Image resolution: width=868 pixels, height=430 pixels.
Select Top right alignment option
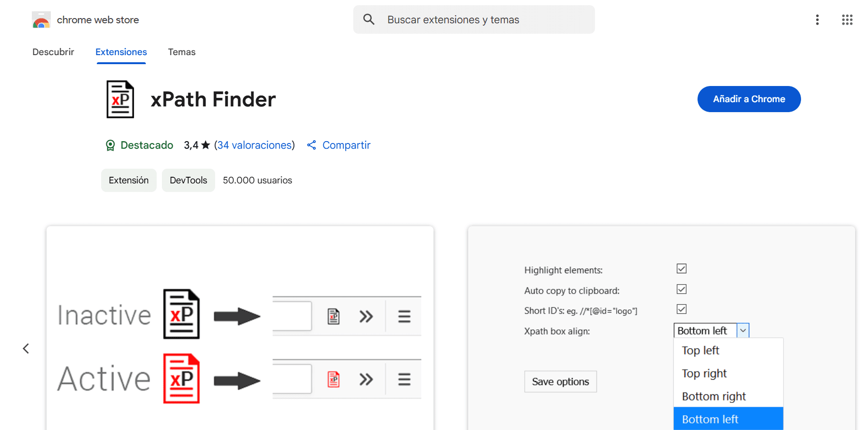coord(704,373)
